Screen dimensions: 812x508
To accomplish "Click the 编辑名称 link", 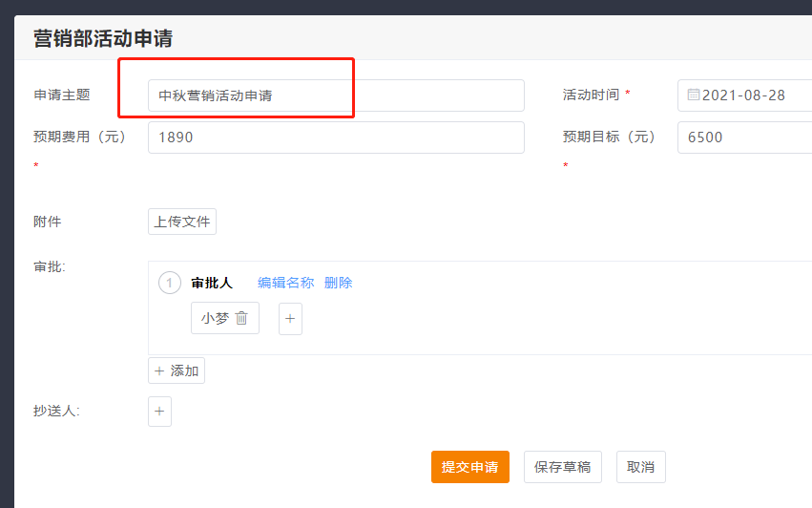I will (x=285, y=283).
